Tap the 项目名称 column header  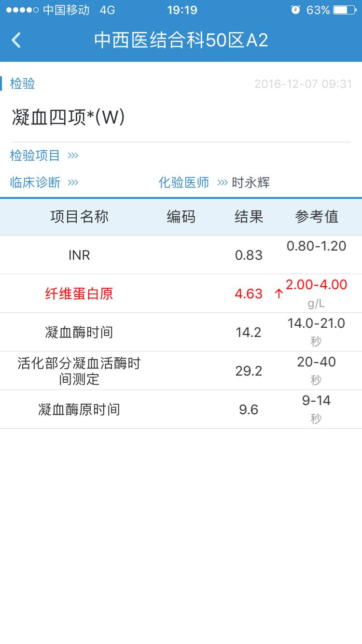(x=79, y=217)
